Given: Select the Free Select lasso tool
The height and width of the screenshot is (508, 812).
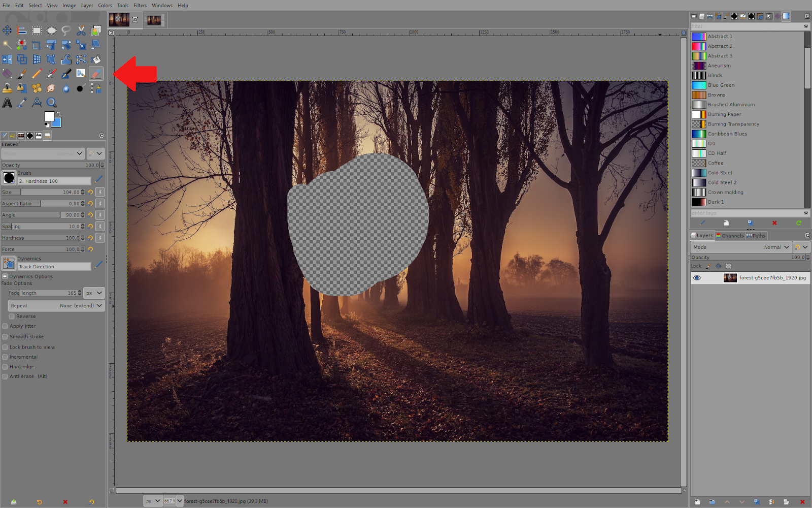Looking at the screenshot, I should tap(66, 30).
